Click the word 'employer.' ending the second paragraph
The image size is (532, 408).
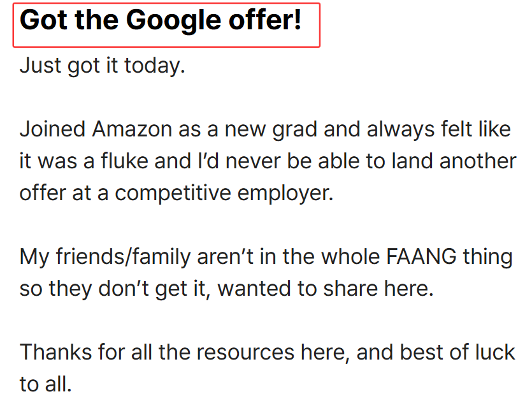click(x=285, y=194)
